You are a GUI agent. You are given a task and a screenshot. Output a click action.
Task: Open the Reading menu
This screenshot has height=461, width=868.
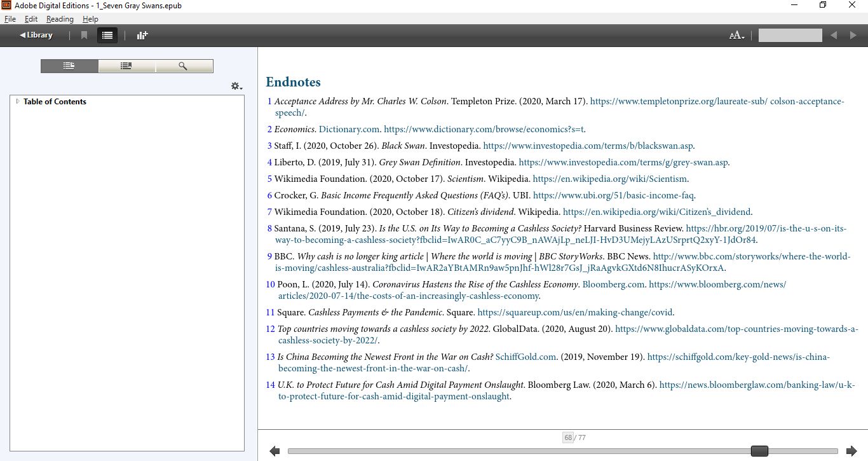click(x=60, y=19)
